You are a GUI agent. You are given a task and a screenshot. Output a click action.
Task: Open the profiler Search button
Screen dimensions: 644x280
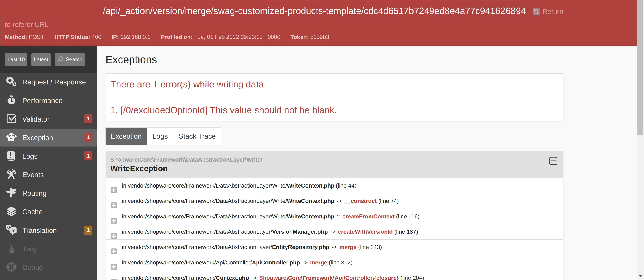point(70,59)
